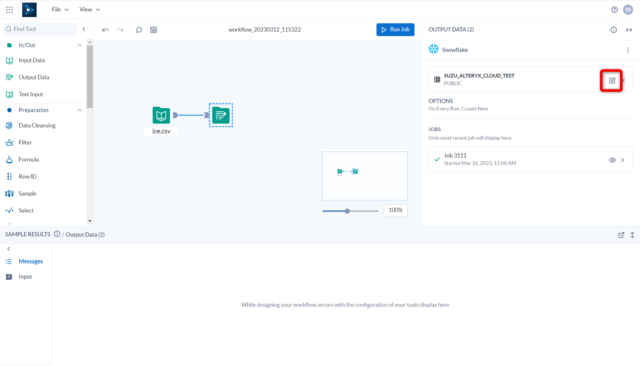Select the Formula tool
640x366 pixels.
28,160
